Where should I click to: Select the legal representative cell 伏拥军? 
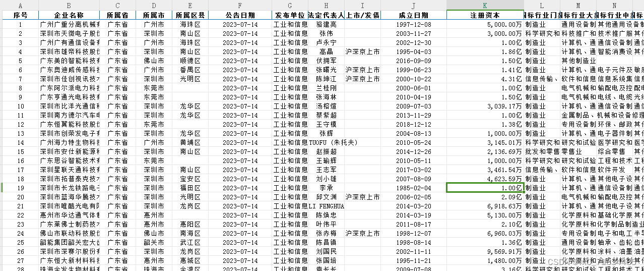tap(327, 61)
